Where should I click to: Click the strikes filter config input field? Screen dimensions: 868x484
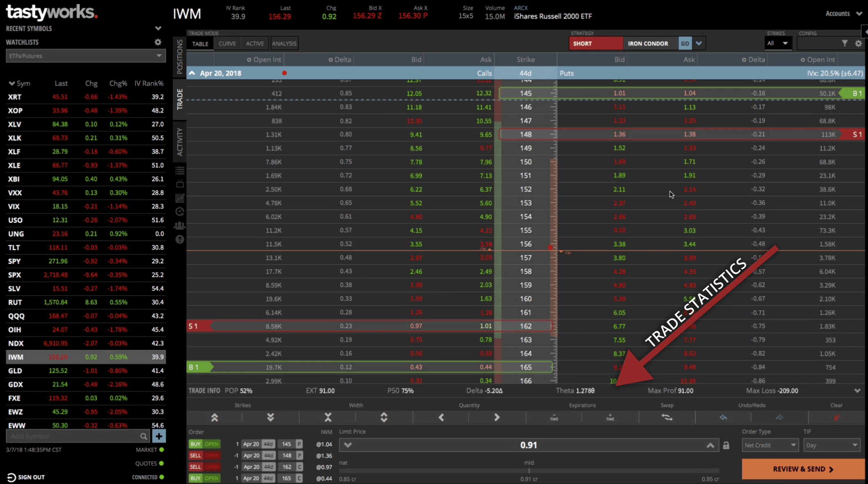click(818, 43)
